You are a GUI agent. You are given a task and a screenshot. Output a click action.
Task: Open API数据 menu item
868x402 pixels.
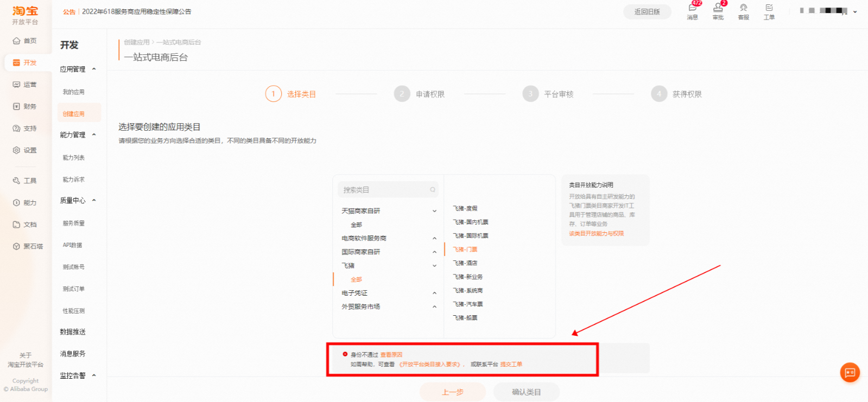[x=72, y=245]
